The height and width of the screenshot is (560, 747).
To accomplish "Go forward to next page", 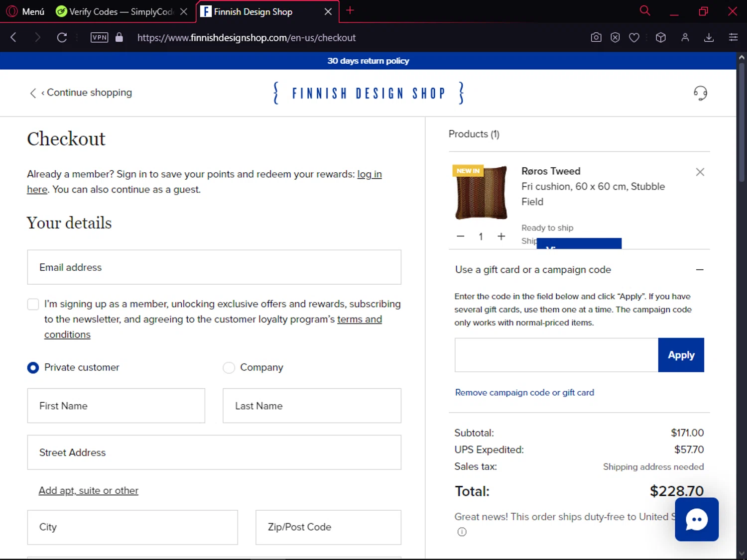I will 37,37.
